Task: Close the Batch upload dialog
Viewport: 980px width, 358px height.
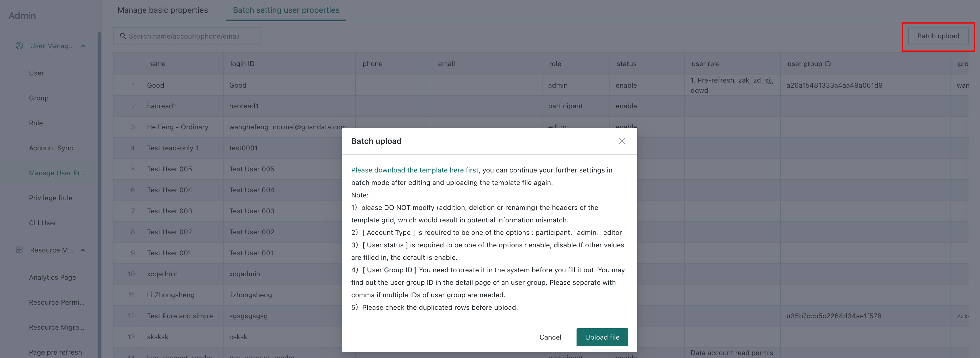Action: (622, 141)
